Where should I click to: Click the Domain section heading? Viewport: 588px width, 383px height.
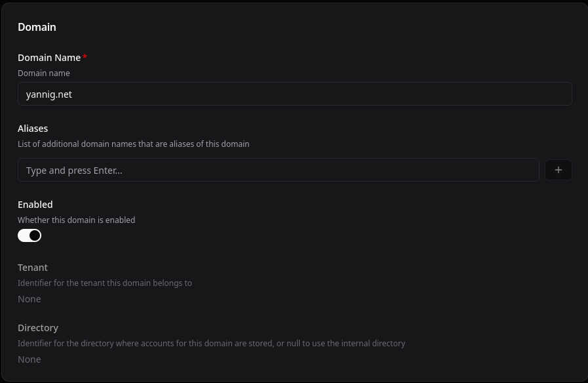tap(37, 27)
